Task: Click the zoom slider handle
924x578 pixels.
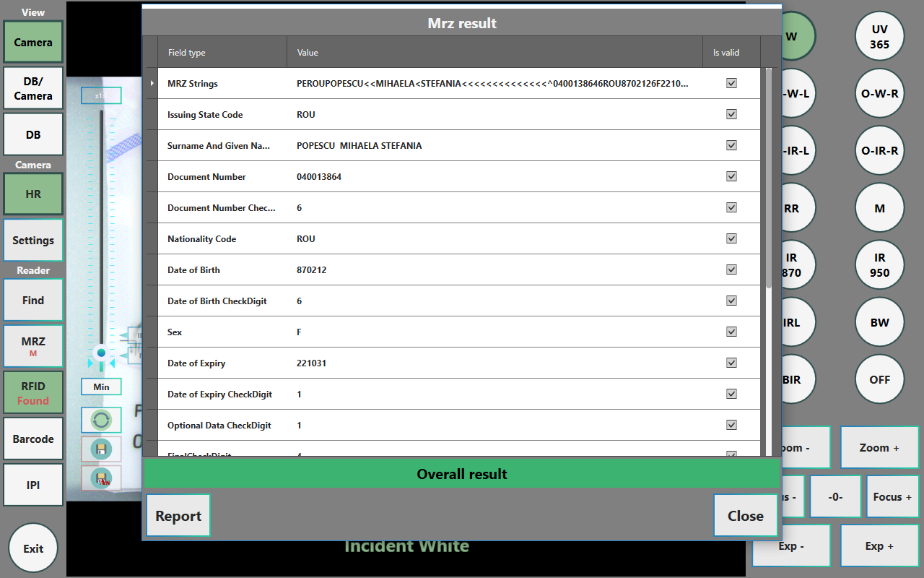Action: (x=101, y=353)
